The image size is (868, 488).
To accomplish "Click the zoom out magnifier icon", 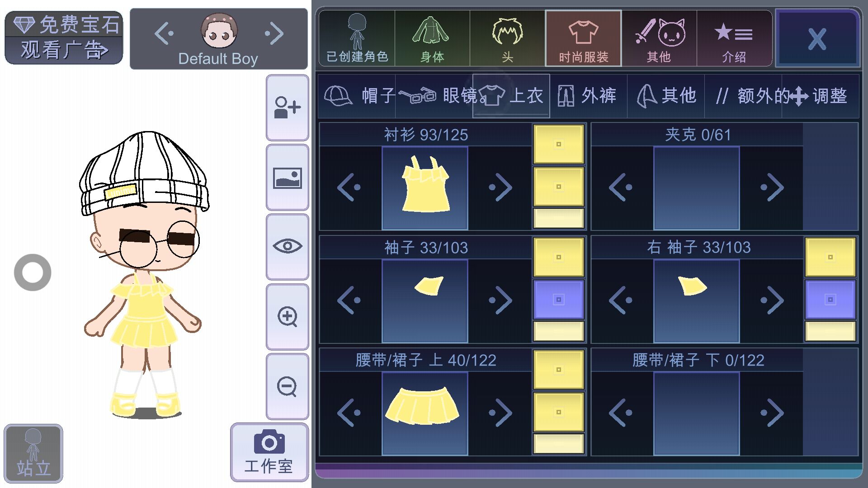I will [288, 387].
